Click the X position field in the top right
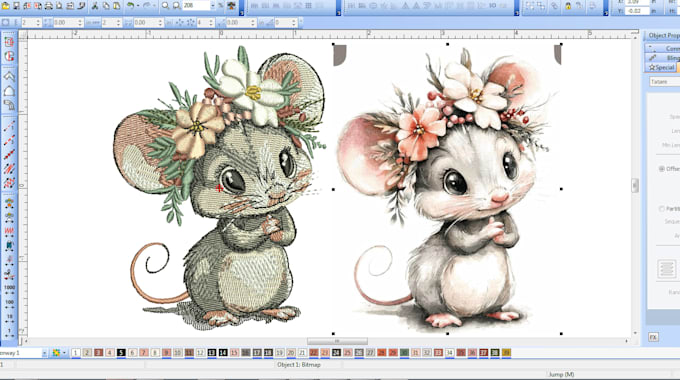 click(x=637, y=2)
